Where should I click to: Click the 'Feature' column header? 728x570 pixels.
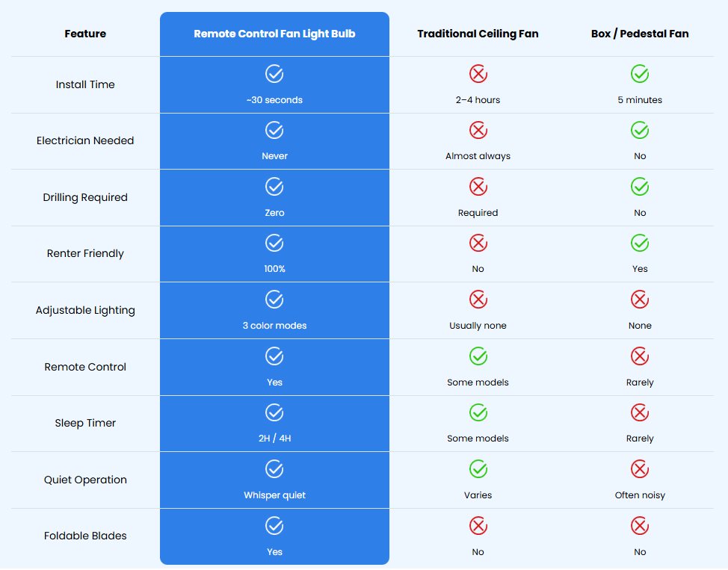coord(85,34)
